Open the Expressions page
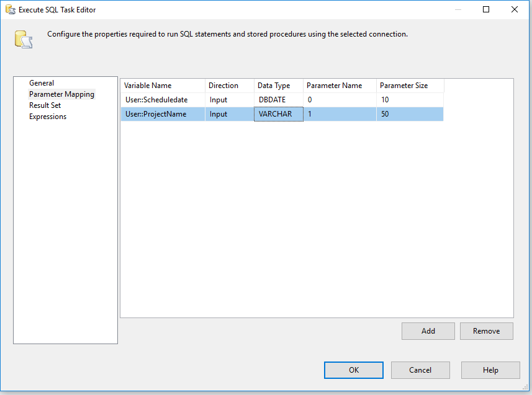Viewport: 532px width, 395px height. [x=48, y=117]
